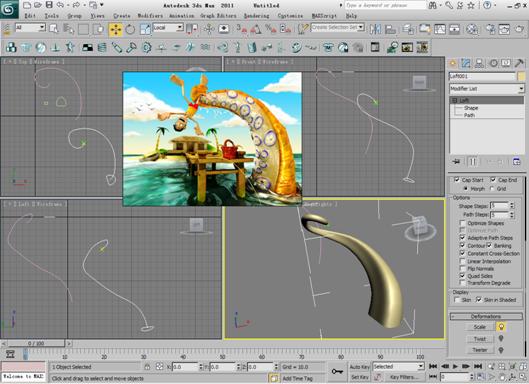Click the Teeter deformation button
The width and height of the screenshot is (529, 384).
tap(479, 350)
